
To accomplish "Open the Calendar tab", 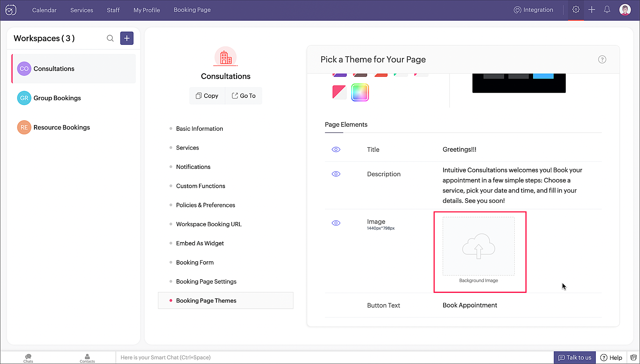I will pos(44,10).
